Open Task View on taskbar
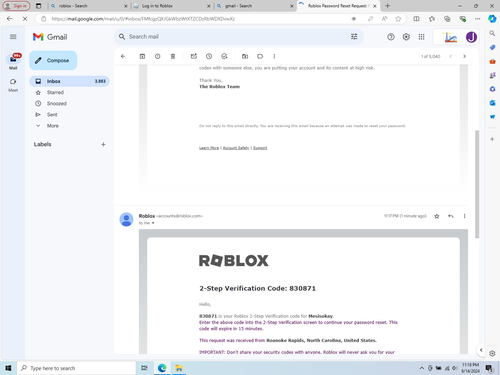This screenshot has width=500, height=375. pos(144,368)
